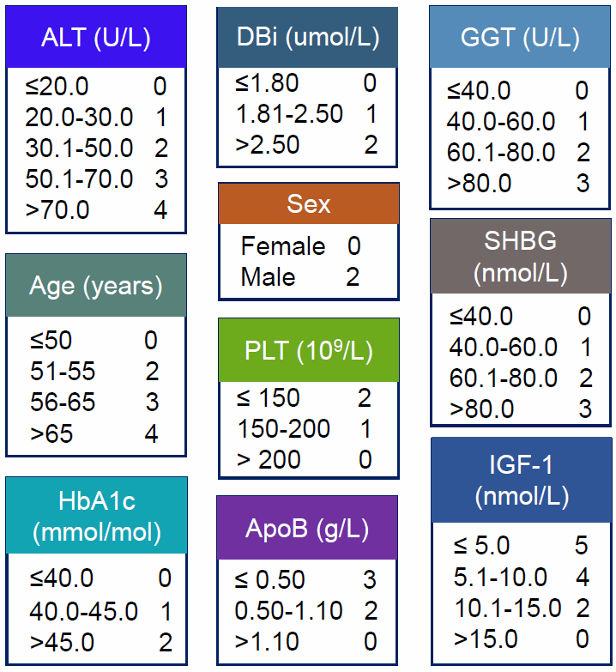Select the IGF-1 (nmol/L) header
616x672 pixels.
click(x=520, y=480)
